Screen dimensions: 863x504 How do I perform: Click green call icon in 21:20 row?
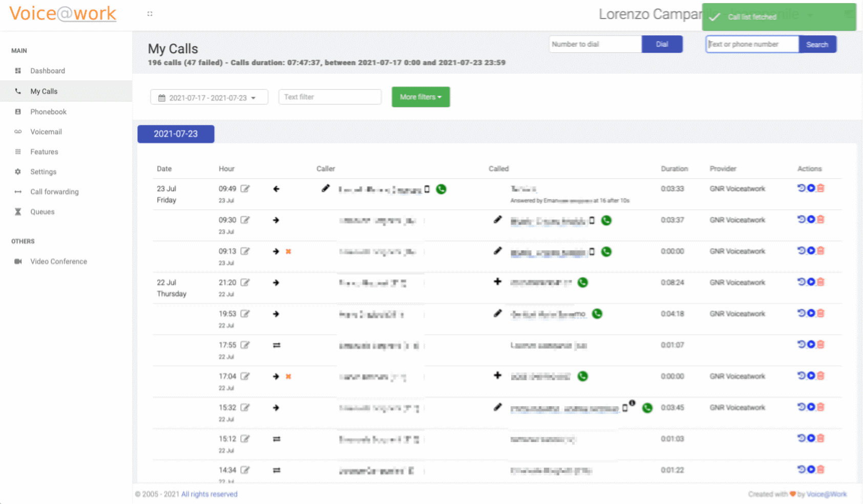583,282
